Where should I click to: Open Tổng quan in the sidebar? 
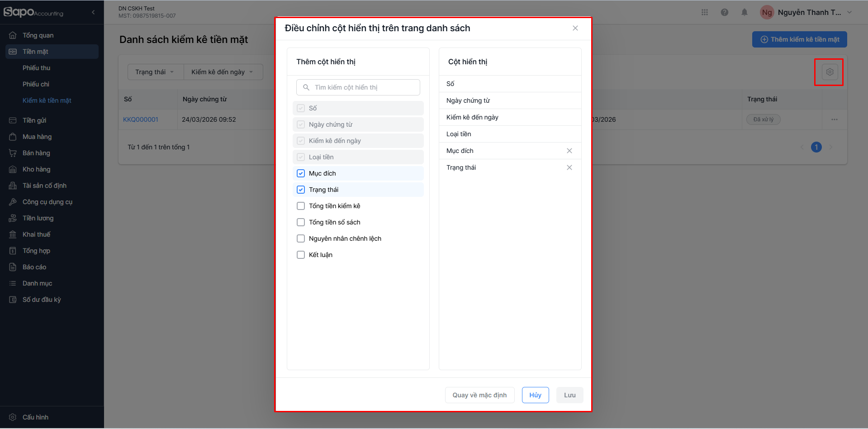[52, 35]
